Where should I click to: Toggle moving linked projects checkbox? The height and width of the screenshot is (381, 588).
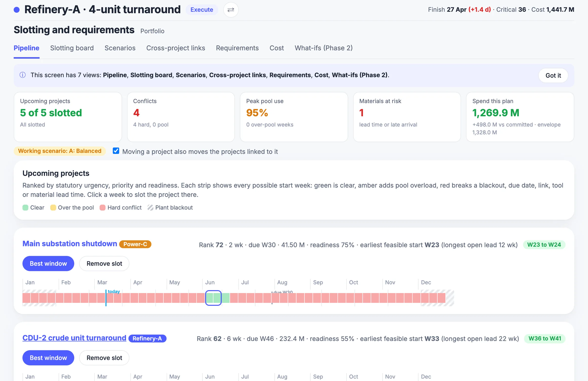click(x=116, y=151)
